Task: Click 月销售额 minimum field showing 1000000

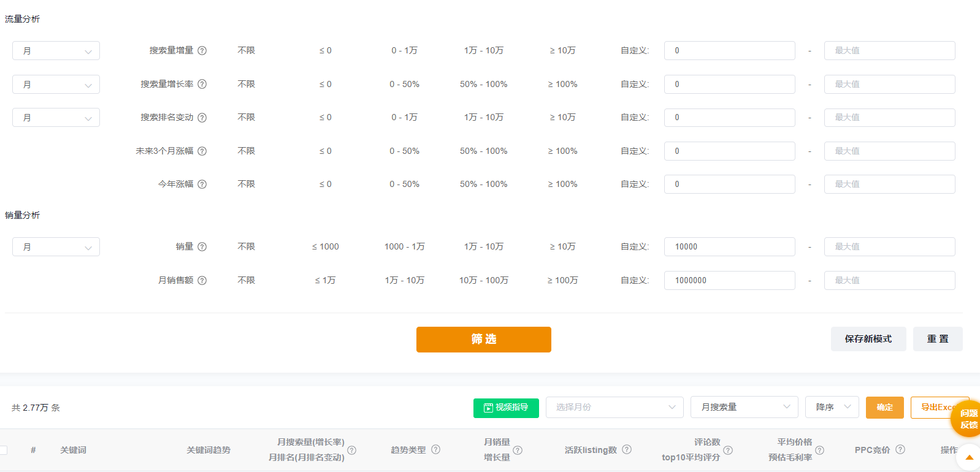Action: (x=729, y=280)
